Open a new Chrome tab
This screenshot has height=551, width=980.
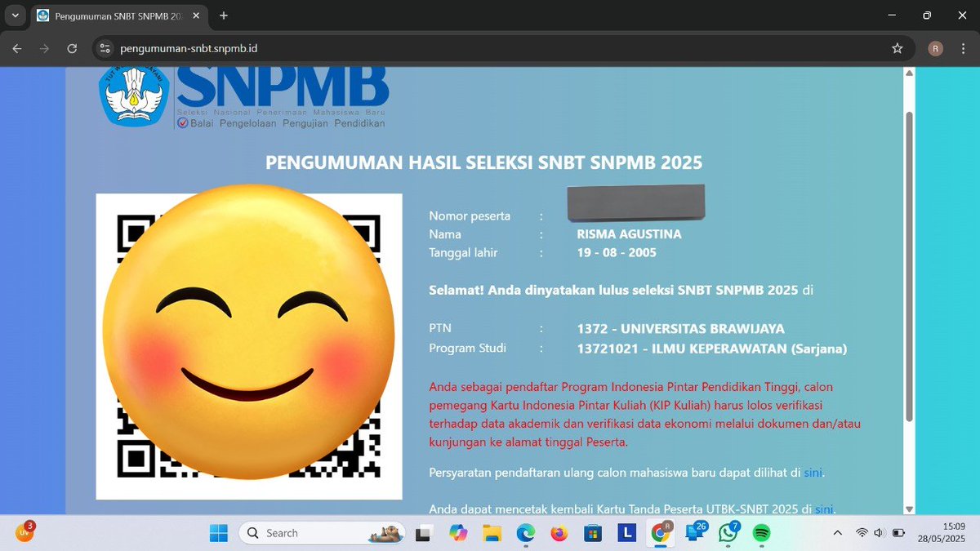tap(224, 16)
